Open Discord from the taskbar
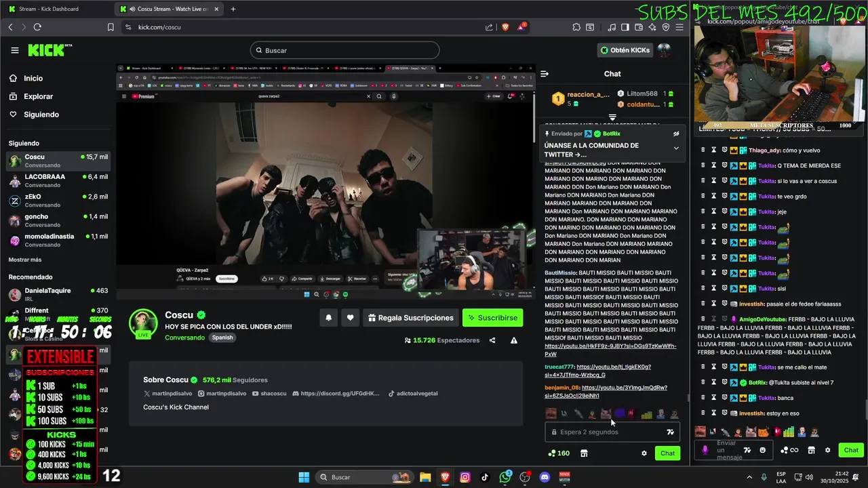868x488 pixels. click(545, 477)
